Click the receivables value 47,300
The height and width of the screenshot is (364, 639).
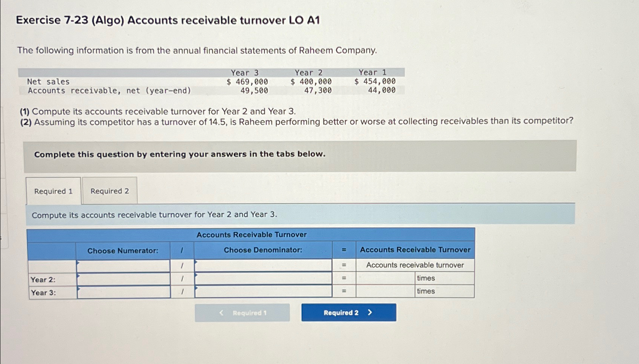tap(318, 90)
